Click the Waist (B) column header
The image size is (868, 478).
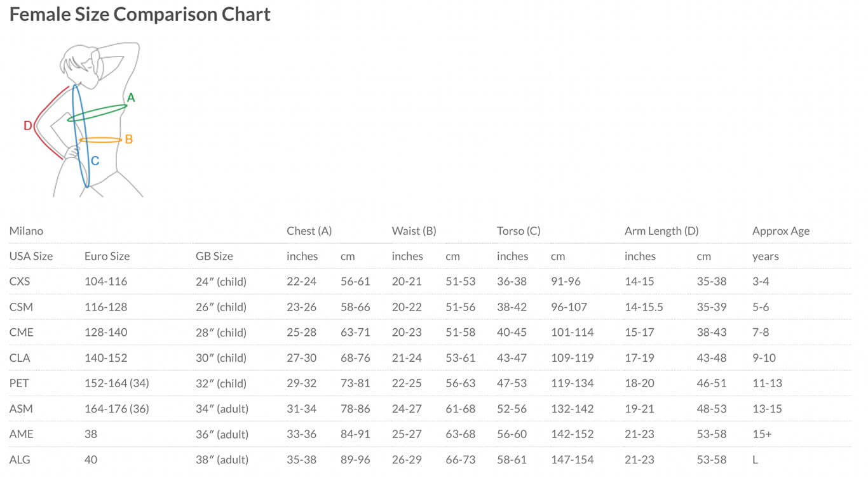click(414, 231)
